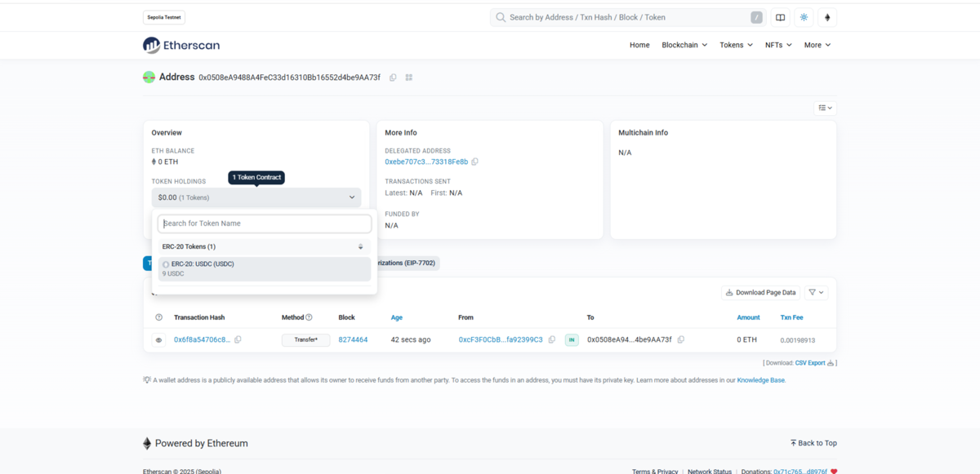Copy transaction hash 0x6f8a54706c8

coord(238,339)
